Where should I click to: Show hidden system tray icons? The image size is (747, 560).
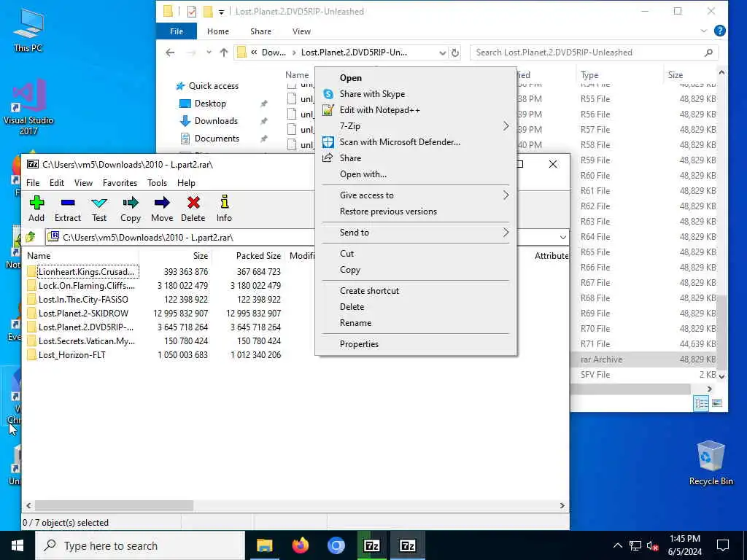coord(617,545)
